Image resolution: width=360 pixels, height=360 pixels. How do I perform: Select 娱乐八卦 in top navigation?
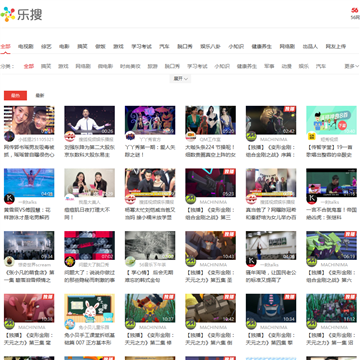(x=210, y=47)
